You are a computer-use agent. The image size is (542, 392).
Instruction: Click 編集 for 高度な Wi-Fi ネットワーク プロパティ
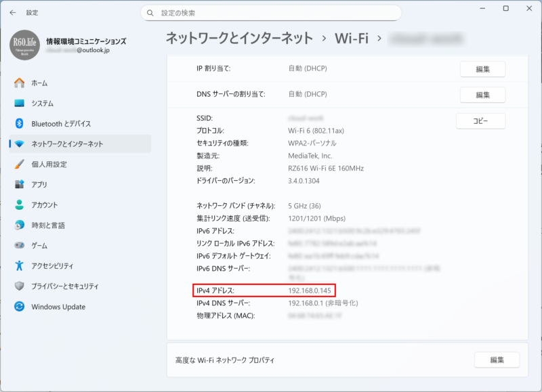pyautogui.click(x=496, y=360)
